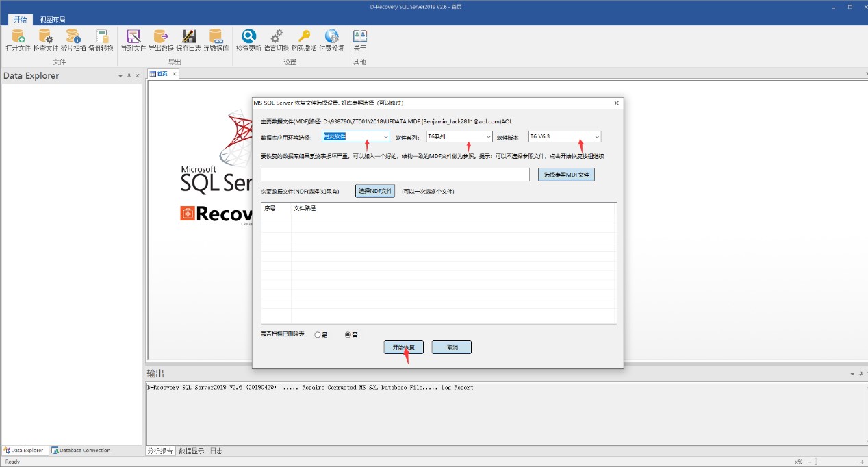Click the zoom out minus button

coord(808,462)
